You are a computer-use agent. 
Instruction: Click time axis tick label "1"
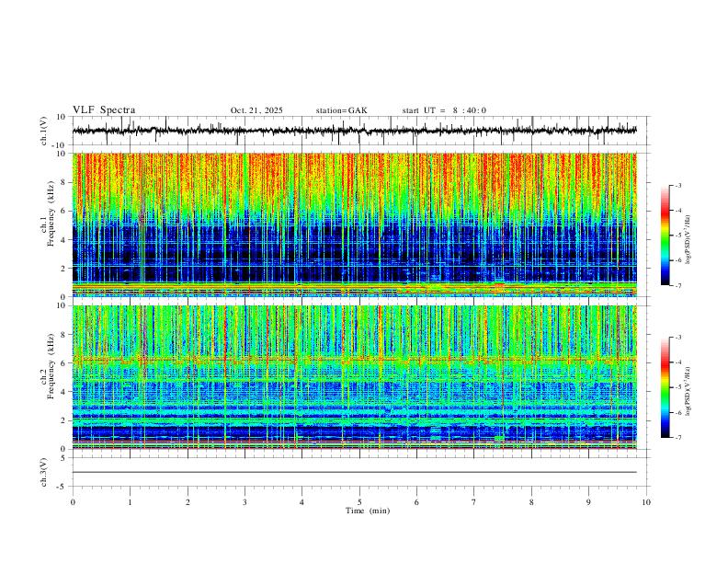click(x=130, y=502)
